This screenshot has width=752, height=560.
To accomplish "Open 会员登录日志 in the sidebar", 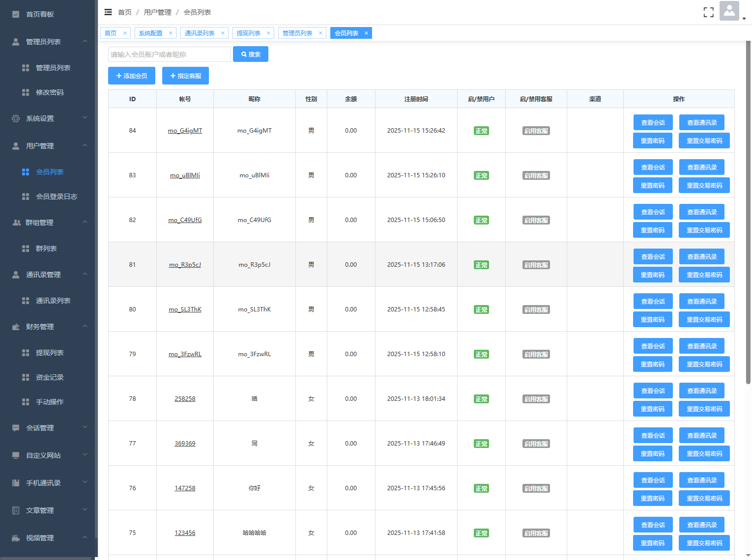I will pos(57,196).
